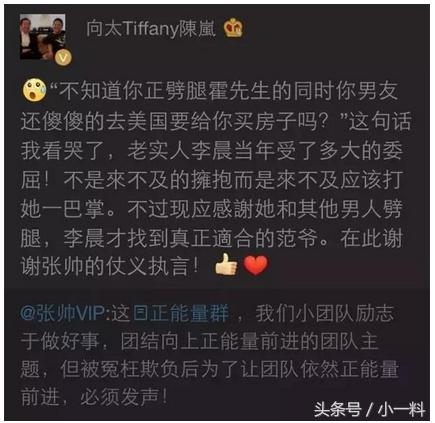The height and width of the screenshot is (423, 435).
Task: Click the post line mentioning 老实人李晨
Action: coord(212,150)
